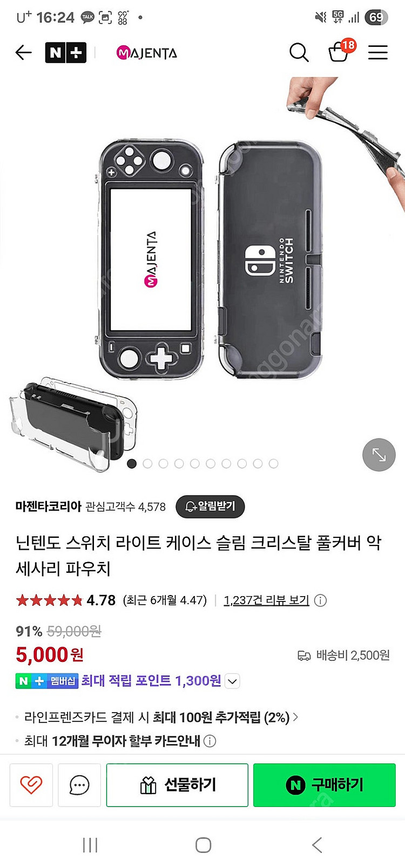Open the chat inquiry bubble icon

tap(79, 785)
